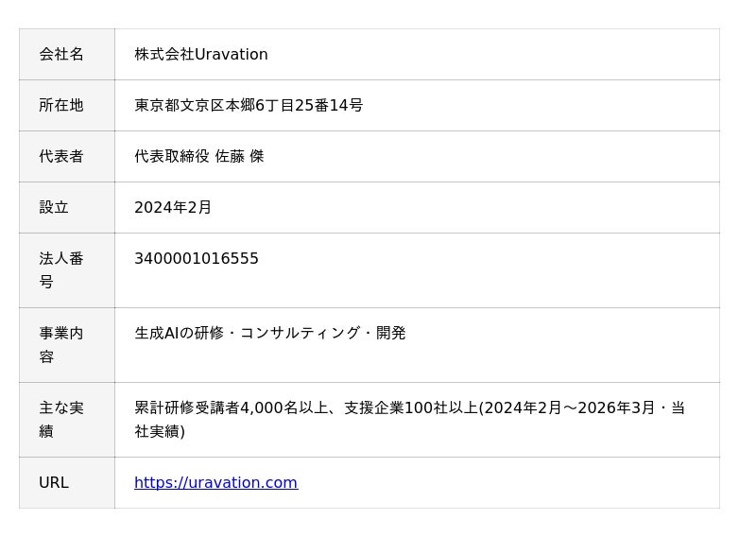Click the 社実績) second line text
Screen dimensions: 756x537
tap(160, 431)
